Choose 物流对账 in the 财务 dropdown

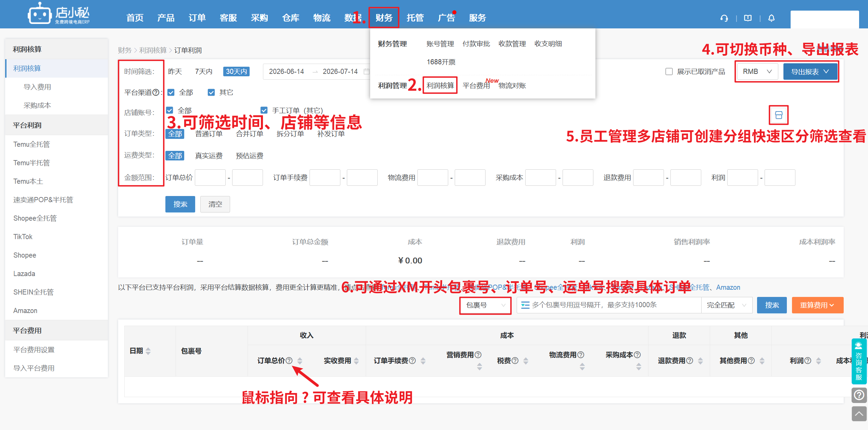512,86
